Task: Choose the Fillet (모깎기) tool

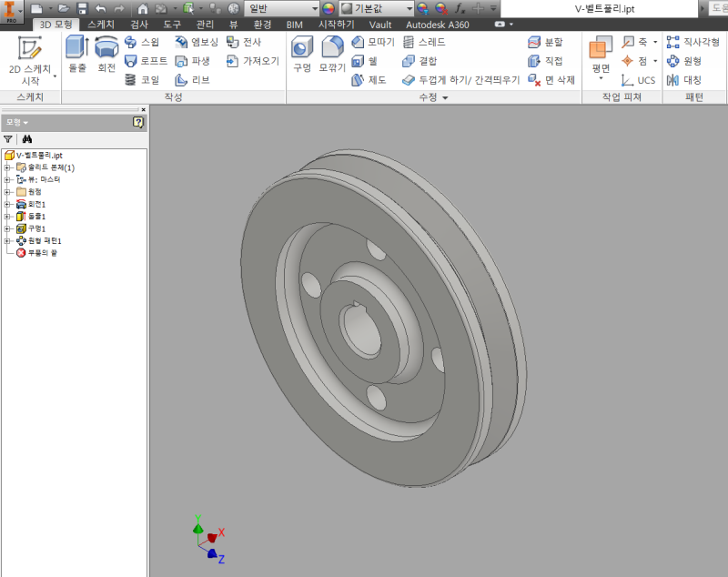Action: [x=332, y=55]
